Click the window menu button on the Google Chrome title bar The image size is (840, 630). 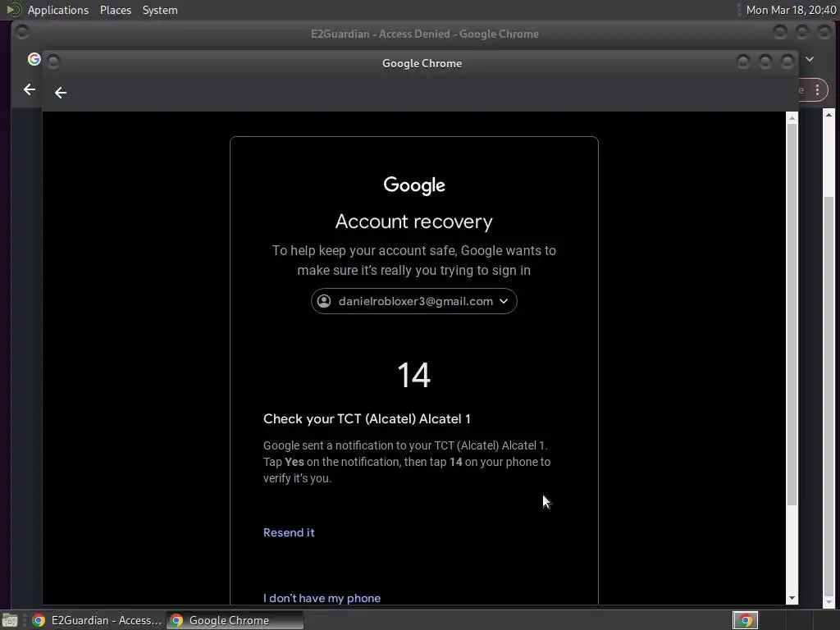click(53, 62)
